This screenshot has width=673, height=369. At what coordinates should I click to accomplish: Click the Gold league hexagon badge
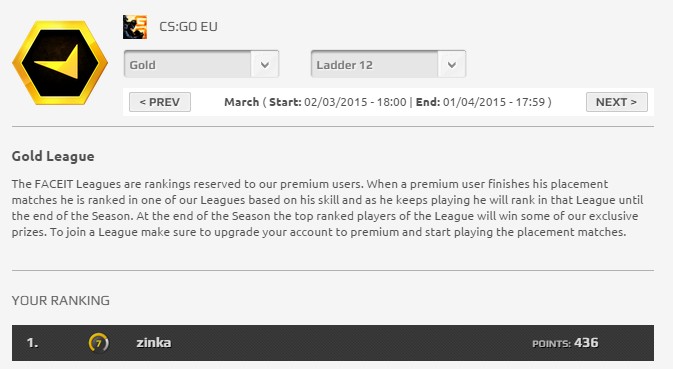click(x=60, y=63)
